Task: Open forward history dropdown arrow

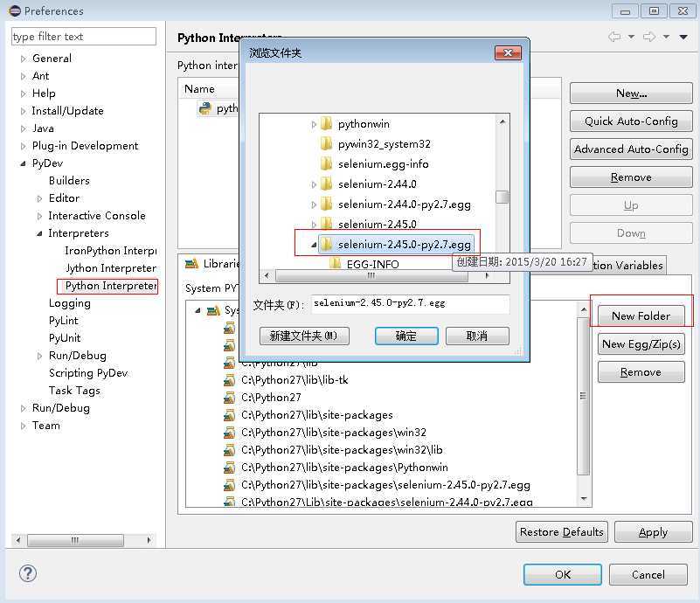Action: [x=666, y=37]
